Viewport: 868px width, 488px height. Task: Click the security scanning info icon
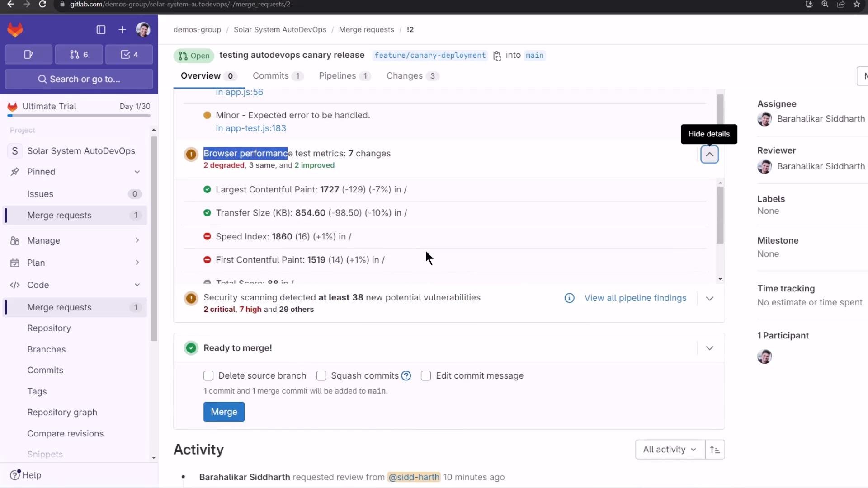coord(569,298)
